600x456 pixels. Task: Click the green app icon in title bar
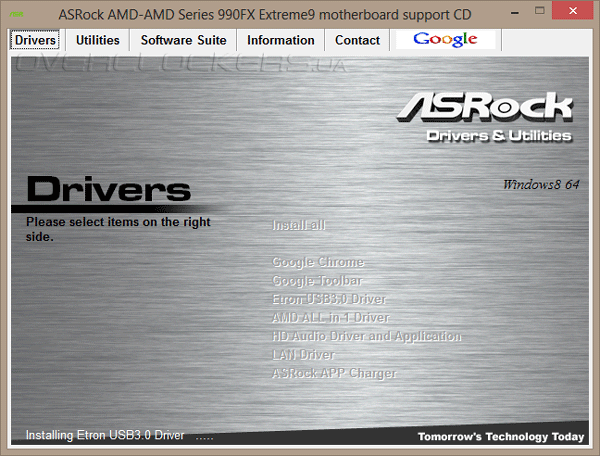click(16, 14)
